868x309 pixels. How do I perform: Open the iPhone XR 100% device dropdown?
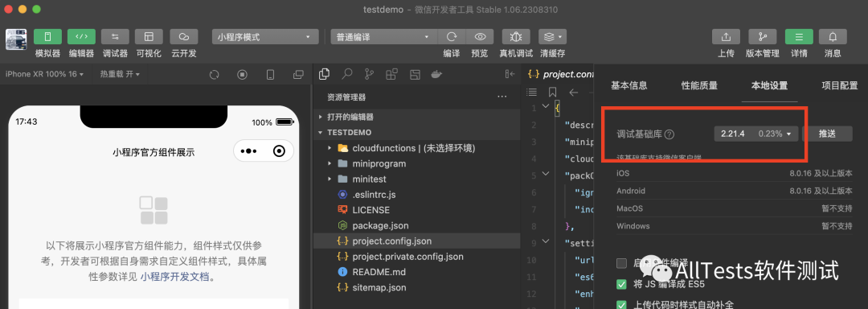tap(44, 74)
